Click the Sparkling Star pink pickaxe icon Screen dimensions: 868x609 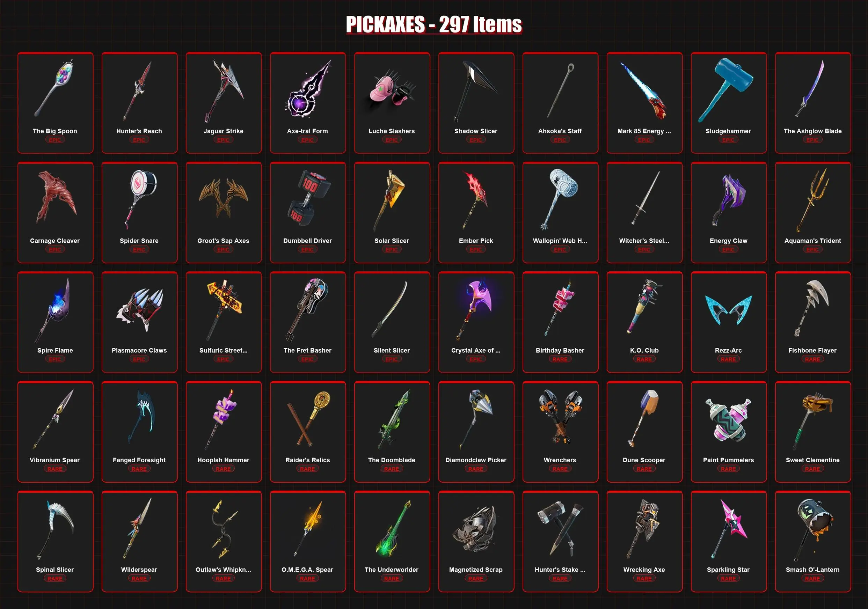pos(728,528)
